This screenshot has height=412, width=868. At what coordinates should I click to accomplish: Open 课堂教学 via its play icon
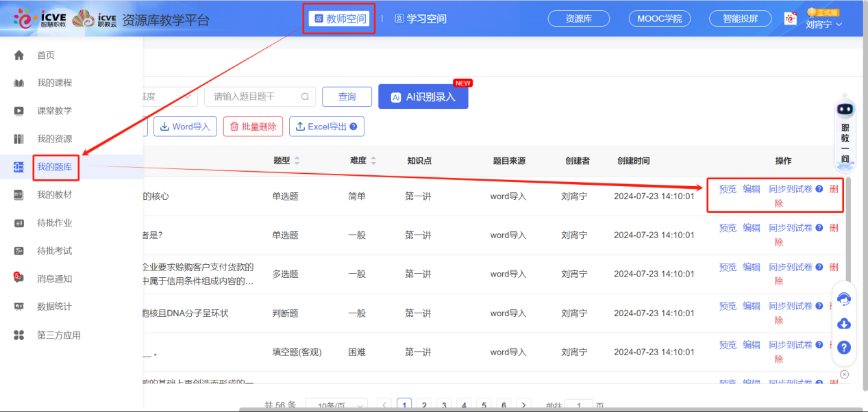click(x=19, y=111)
